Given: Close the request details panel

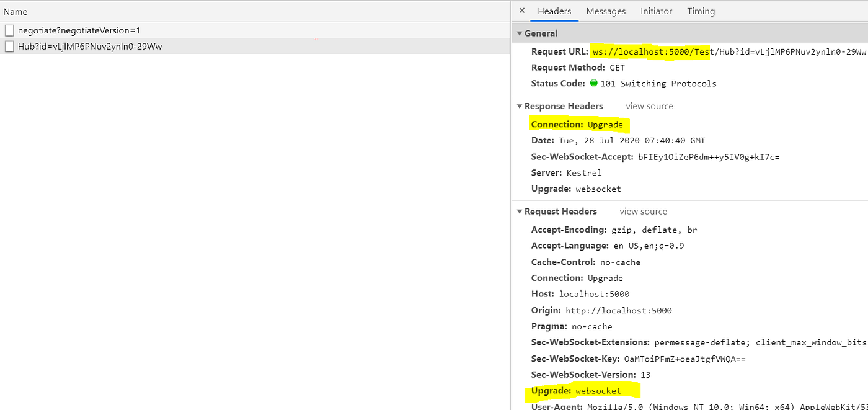Looking at the screenshot, I should pyautogui.click(x=521, y=11).
